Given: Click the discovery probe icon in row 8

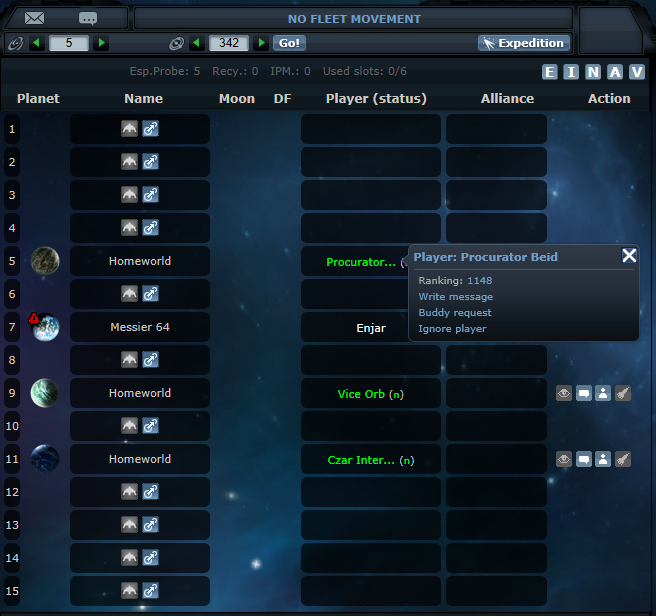Looking at the screenshot, I should 151,360.
